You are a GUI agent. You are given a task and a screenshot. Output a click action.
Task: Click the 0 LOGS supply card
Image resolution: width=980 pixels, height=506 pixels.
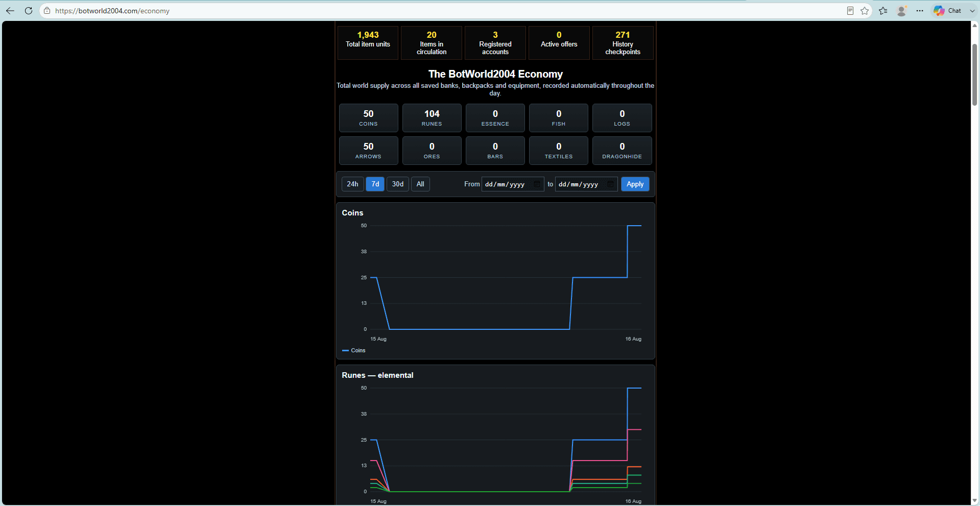pos(622,118)
